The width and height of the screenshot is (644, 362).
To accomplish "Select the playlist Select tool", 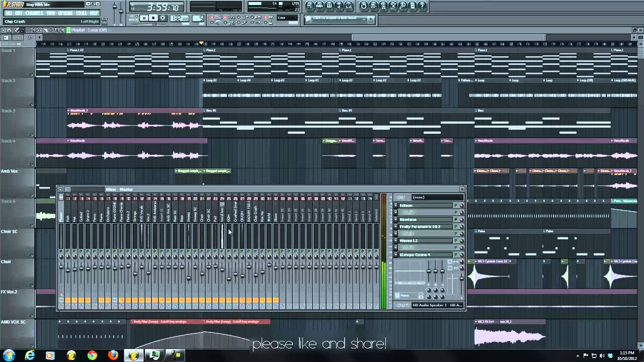I will [51, 30].
